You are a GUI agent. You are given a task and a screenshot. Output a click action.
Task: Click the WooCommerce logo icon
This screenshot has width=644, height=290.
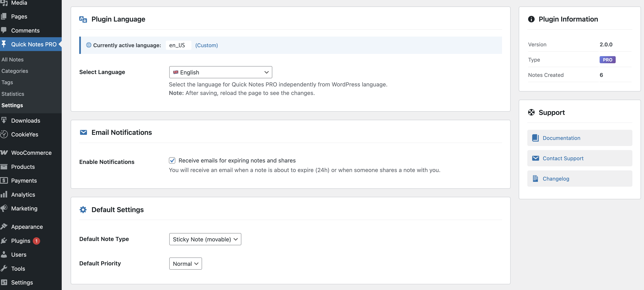click(x=4, y=153)
